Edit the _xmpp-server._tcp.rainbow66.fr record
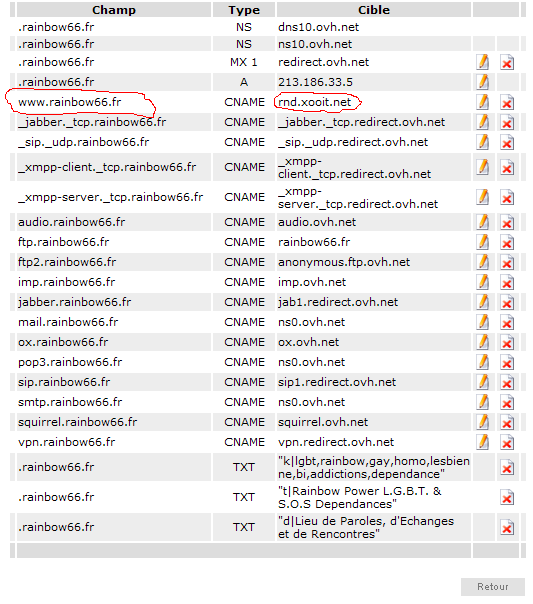Screen dimensions: 533x604 pyautogui.click(x=483, y=197)
